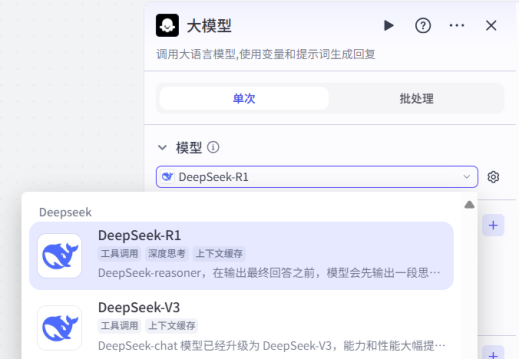Click the info icon next to 模型

click(x=213, y=147)
